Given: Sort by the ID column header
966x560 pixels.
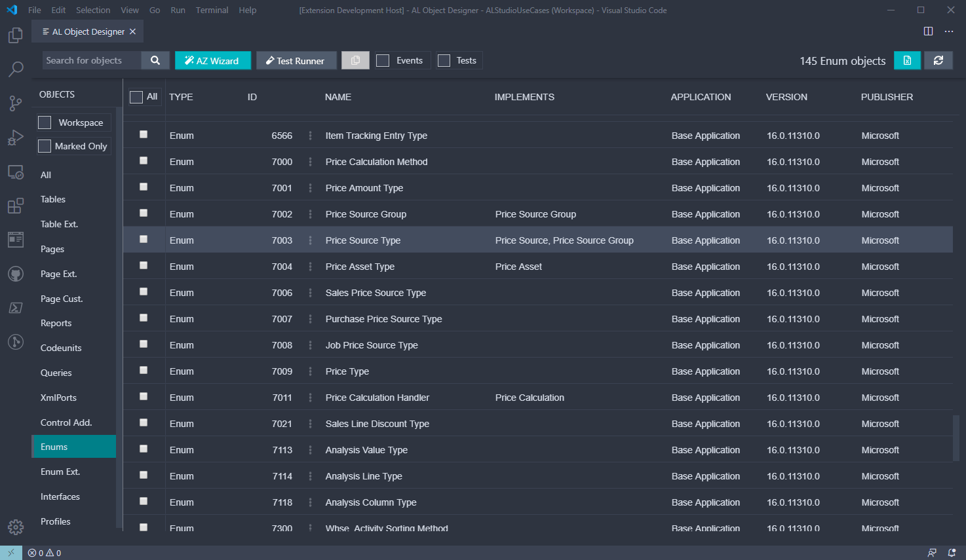Looking at the screenshot, I should (252, 97).
